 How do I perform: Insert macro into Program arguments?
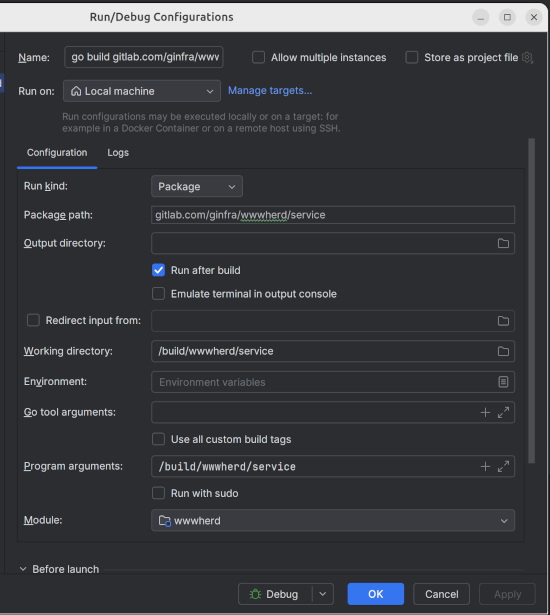click(x=485, y=466)
